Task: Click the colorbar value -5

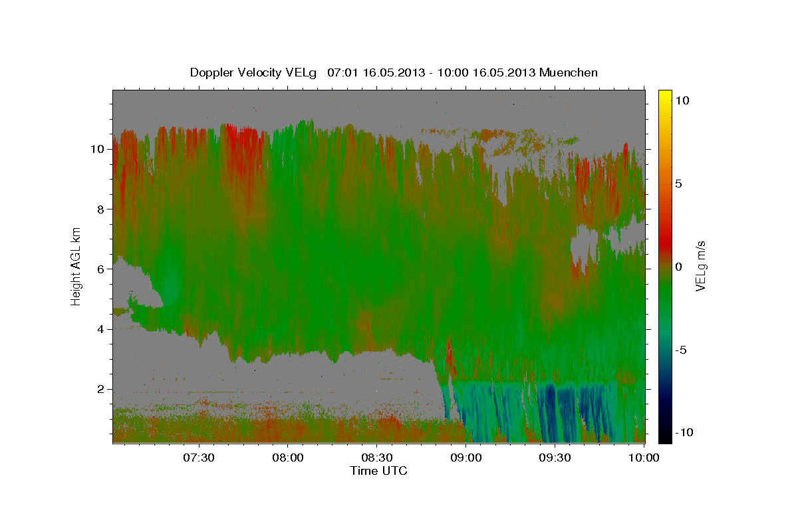Action: pos(682,349)
